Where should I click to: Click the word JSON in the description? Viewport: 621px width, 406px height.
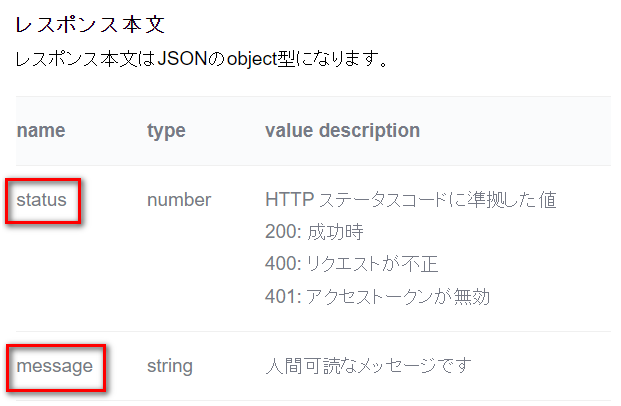(182, 59)
